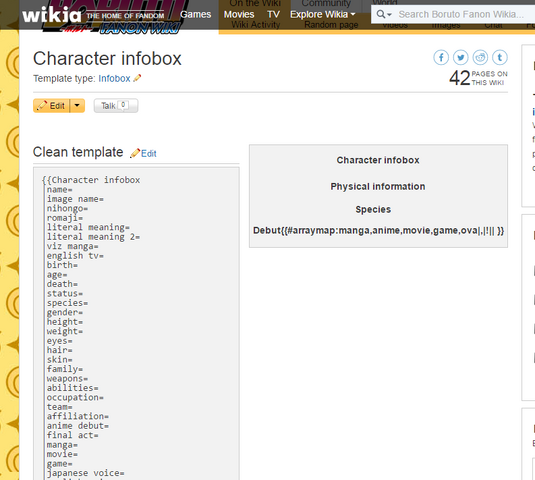535x480 pixels.
Task: Share page on Facebook
Action: click(x=441, y=57)
